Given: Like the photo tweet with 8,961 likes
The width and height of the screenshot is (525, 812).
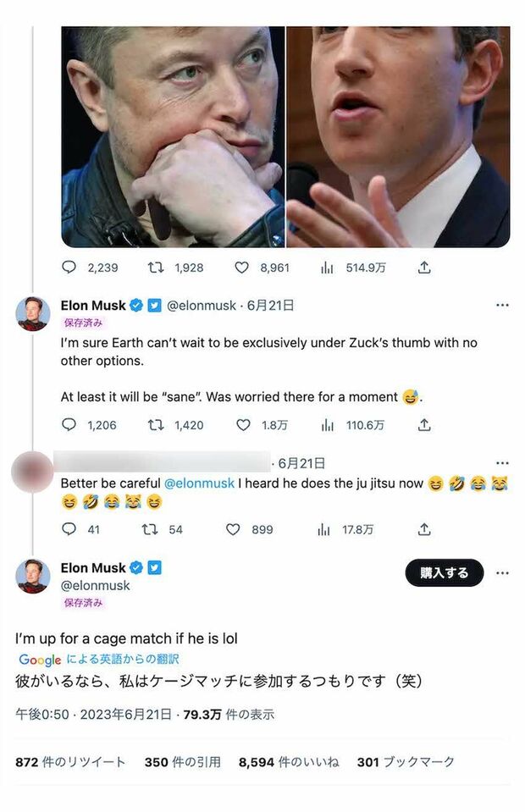Looking at the screenshot, I should pyautogui.click(x=242, y=268).
